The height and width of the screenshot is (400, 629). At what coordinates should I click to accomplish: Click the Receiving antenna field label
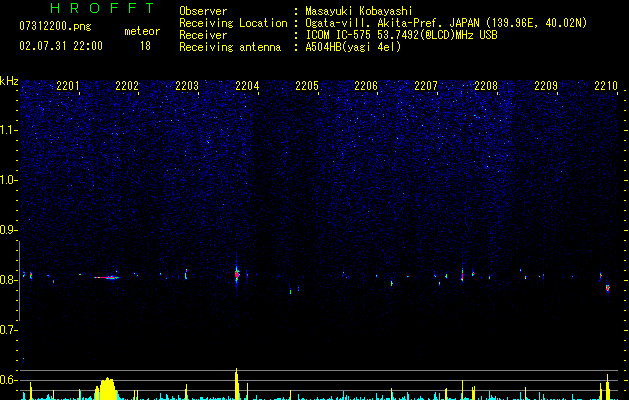point(230,47)
